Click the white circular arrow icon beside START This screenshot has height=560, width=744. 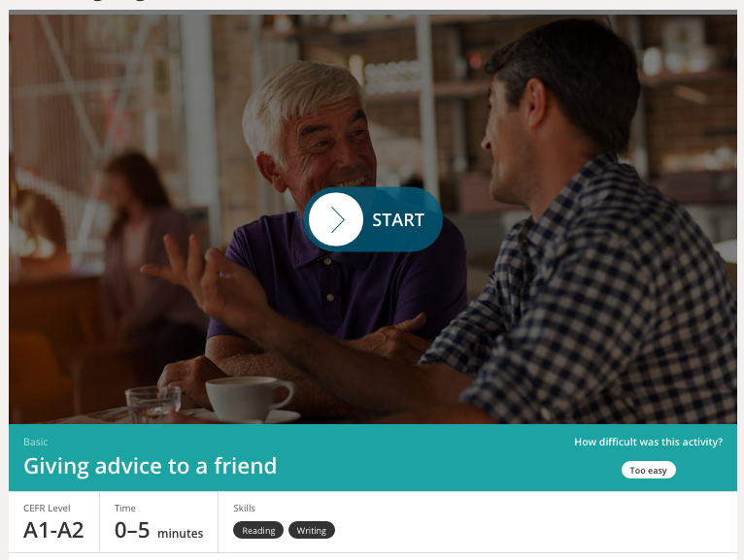pos(336,219)
